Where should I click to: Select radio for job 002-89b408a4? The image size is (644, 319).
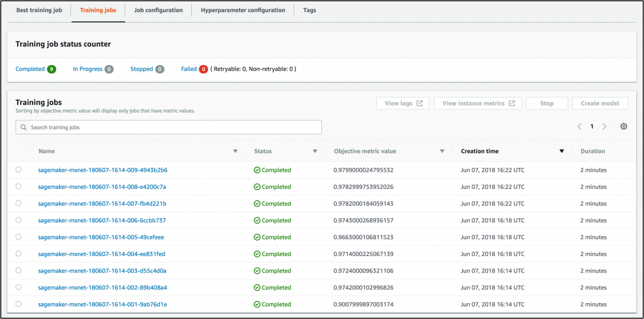coord(18,288)
